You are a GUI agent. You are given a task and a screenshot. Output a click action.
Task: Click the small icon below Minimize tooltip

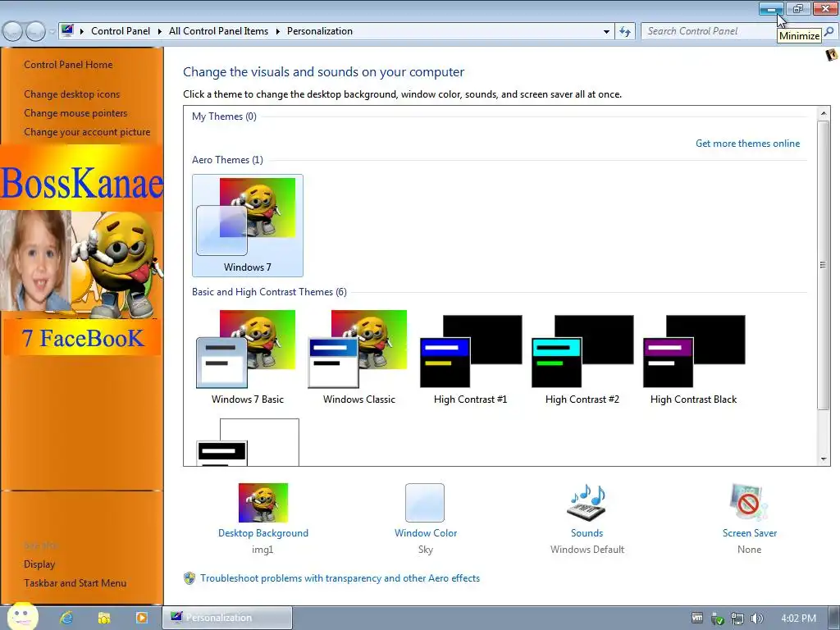[x=832, y=55]
